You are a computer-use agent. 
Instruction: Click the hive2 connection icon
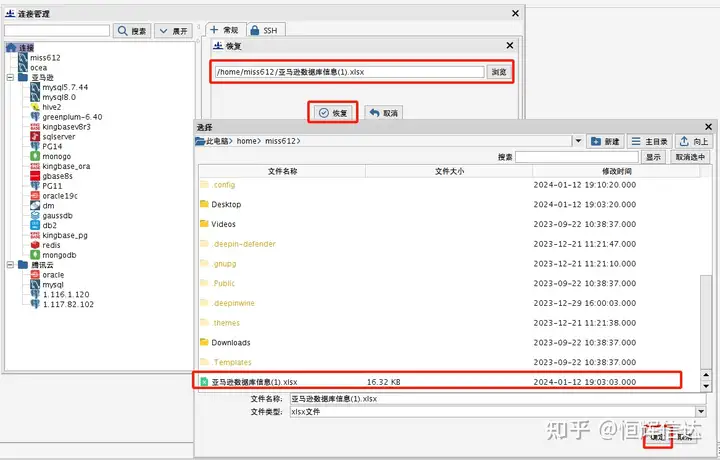(x=35, y=107)
